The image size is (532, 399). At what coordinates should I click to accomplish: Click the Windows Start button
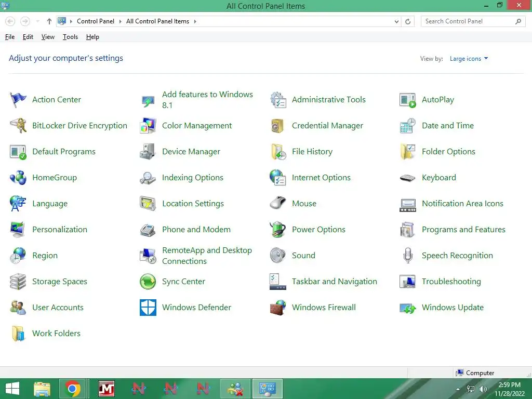pos(12,389)
